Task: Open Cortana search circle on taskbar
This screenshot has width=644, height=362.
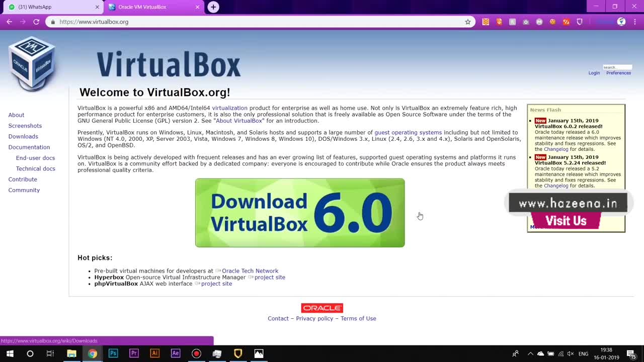Action: coord(30,353)
